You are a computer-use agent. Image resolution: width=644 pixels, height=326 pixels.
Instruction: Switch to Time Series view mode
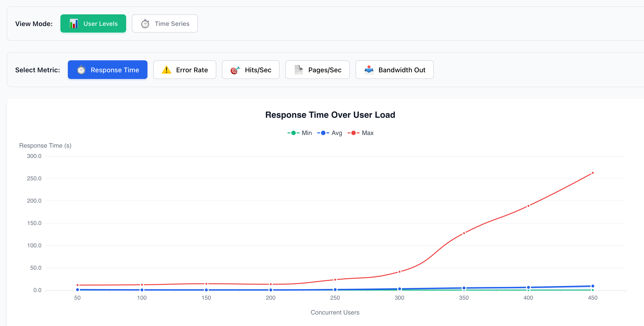[164, 23]
